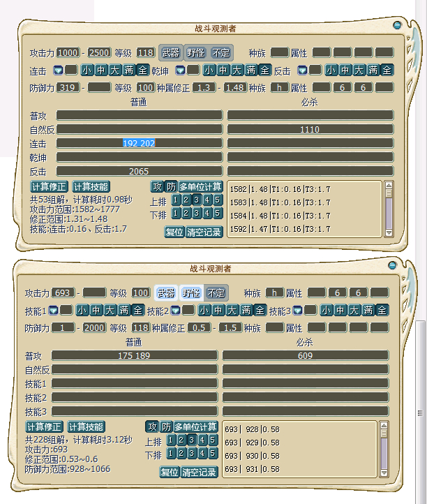Click the 普攻 必杀 field showing 609
Image resolution: width=427 pixels, height=504 pixels.
coord(306,355)
